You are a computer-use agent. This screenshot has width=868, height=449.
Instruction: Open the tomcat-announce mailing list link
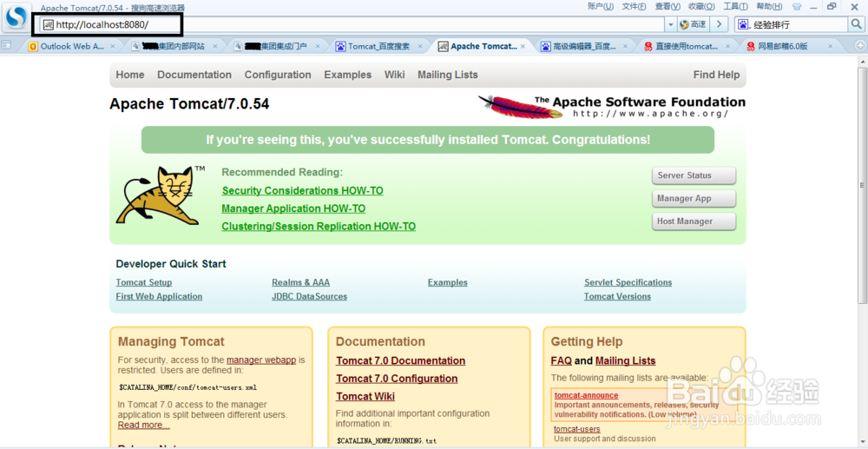pos(586,395)
